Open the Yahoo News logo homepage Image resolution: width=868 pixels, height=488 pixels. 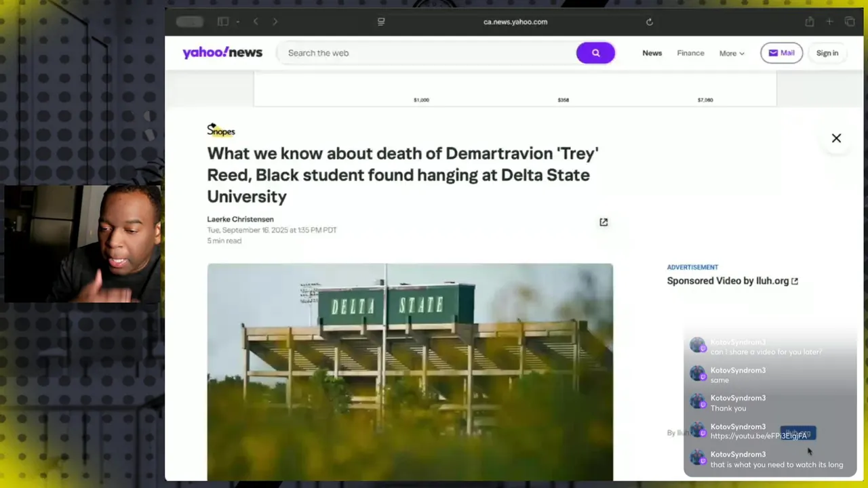[x=222, y=53]
